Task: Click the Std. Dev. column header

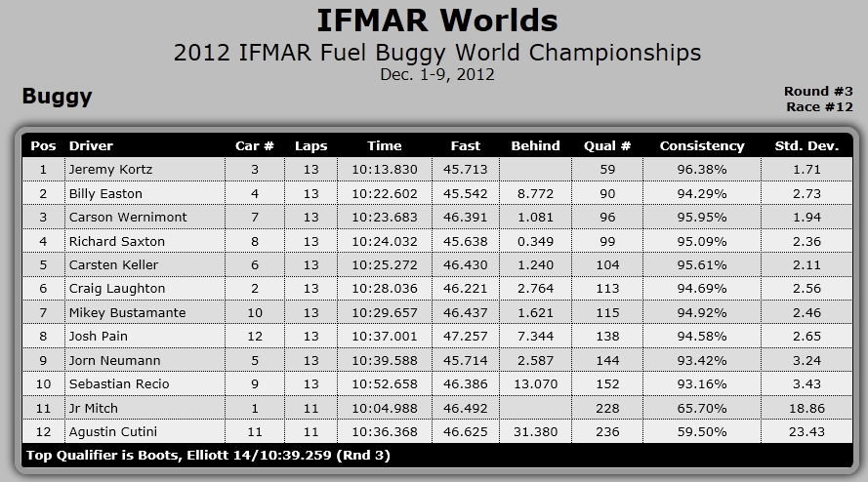Action: point(806,146)
